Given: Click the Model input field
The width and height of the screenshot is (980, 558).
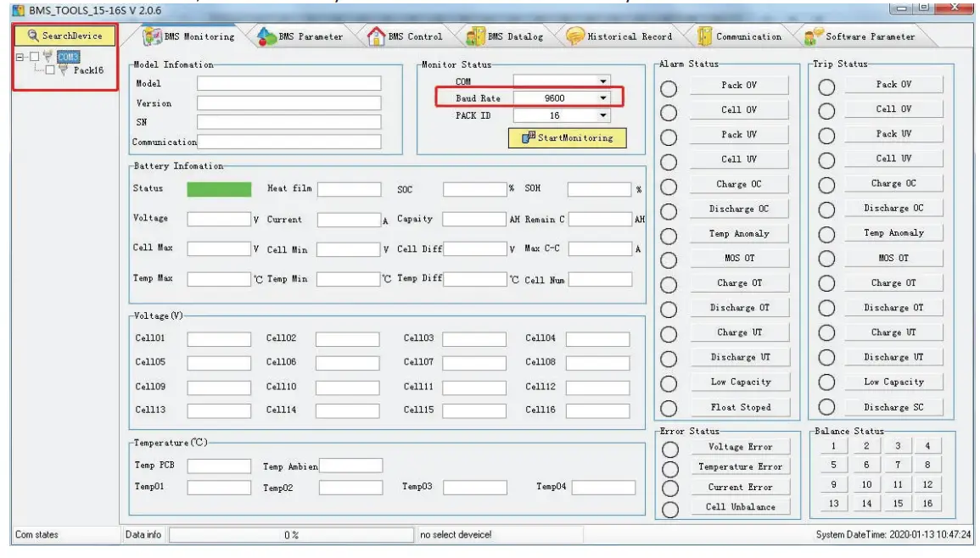Looking at the screenshot, I should pos(288,84).
